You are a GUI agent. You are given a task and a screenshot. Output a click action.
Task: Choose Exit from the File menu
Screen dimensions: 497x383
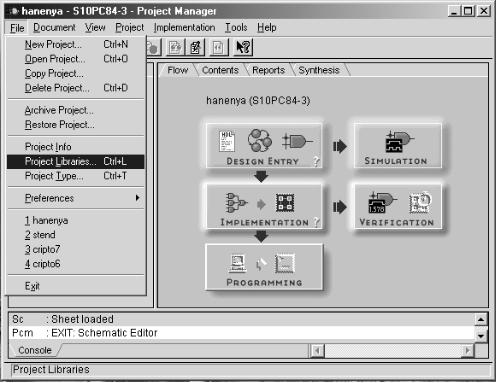(76, 286)
